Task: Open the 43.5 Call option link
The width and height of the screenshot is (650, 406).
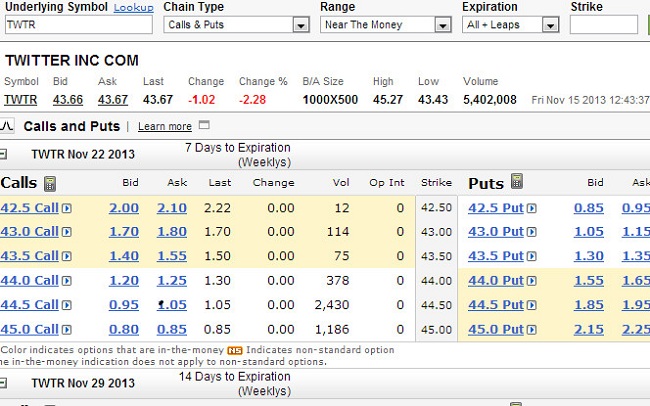Action: tap(29, 256)
